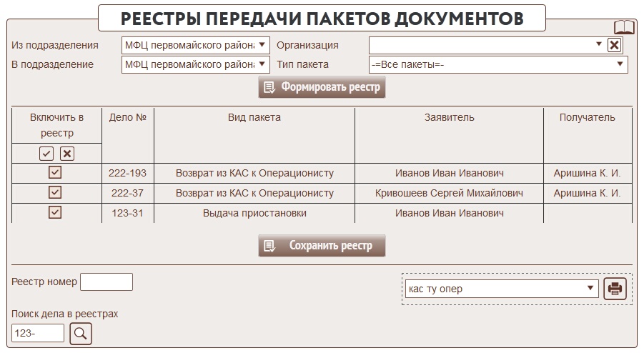Toggle the checkbox for case 222-37

tap(55, 192)
